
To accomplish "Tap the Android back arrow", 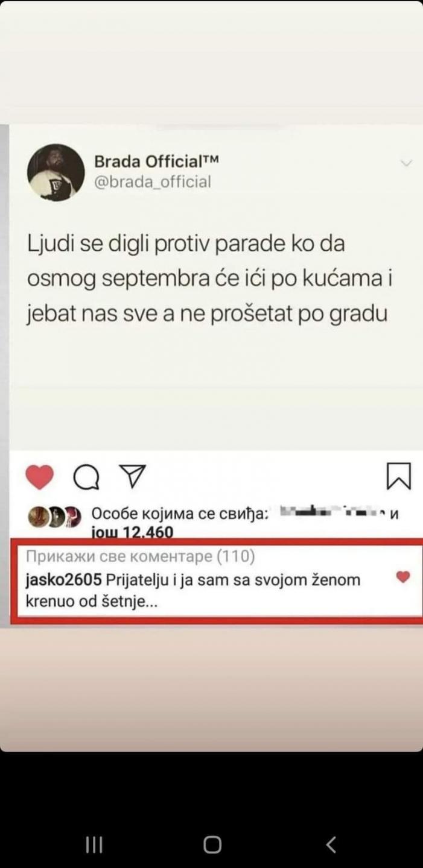I will click(331, 845).
